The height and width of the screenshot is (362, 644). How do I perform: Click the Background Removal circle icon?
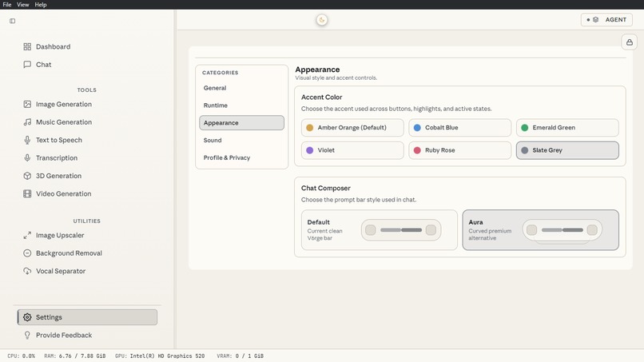point(27,253)
